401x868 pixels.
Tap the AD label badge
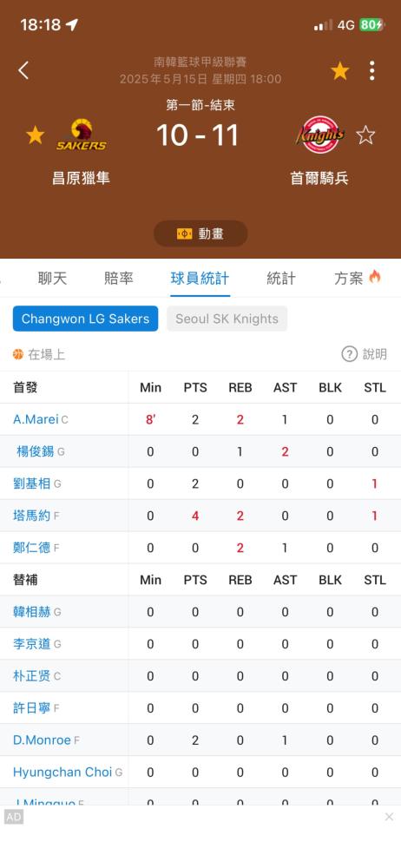coord(14,817)
